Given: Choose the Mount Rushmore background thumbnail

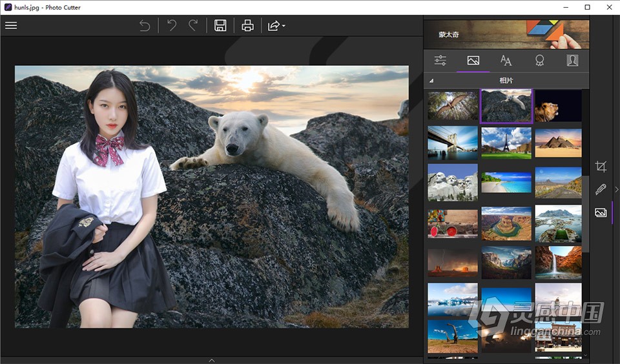Looking at the screenshot, I should (453, 183).
